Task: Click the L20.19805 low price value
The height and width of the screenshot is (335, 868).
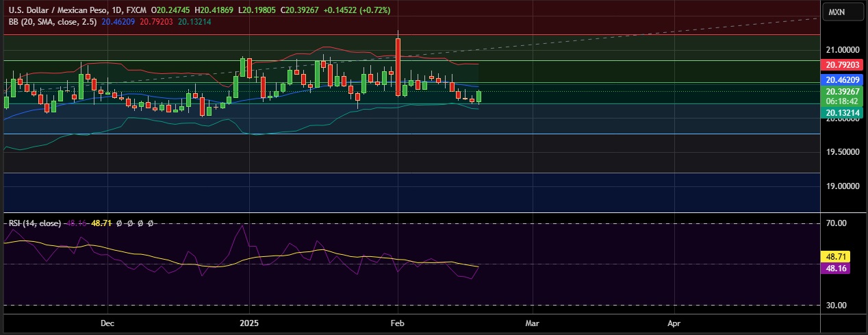Action: point(257,12)
